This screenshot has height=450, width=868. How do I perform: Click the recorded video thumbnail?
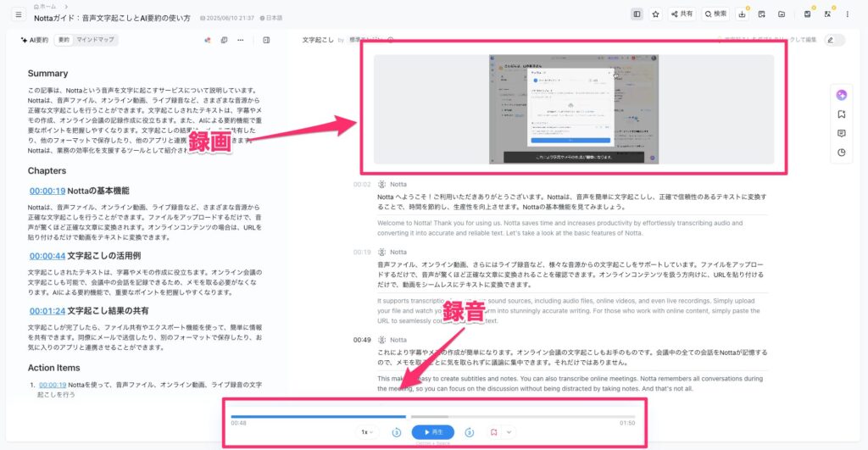pos(574,109)
